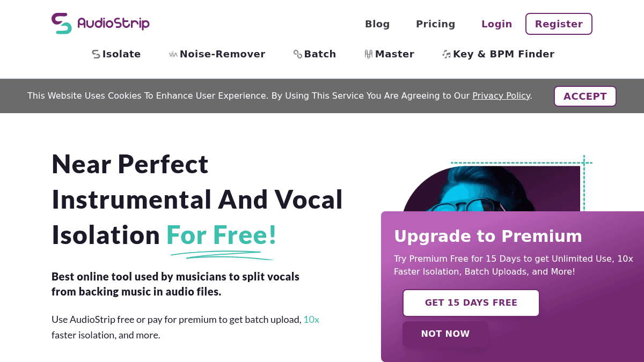The height and width of the screenshot is (362, 644).
Task: Click the Key & BPM Finder note icon
Action: (447, 54)
